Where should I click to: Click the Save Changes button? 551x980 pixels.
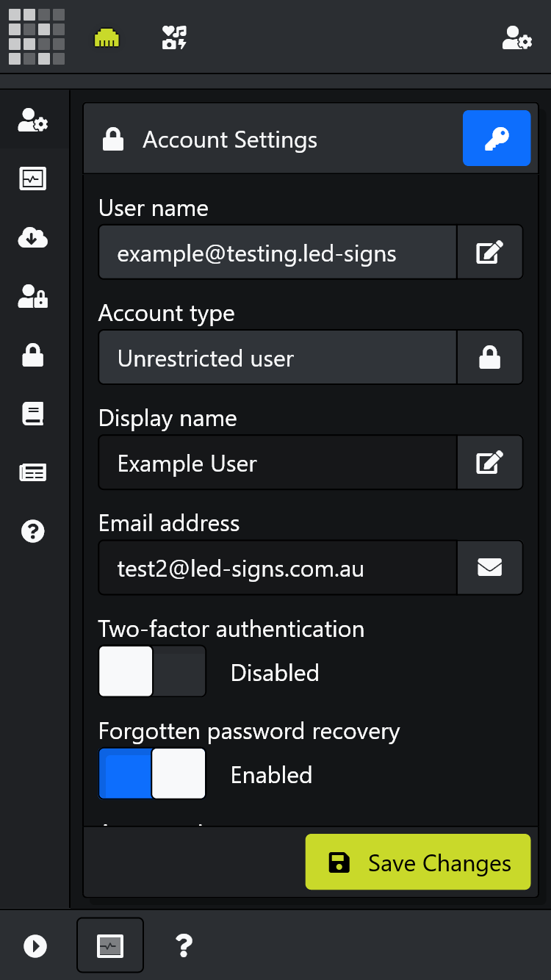[418, 862]
